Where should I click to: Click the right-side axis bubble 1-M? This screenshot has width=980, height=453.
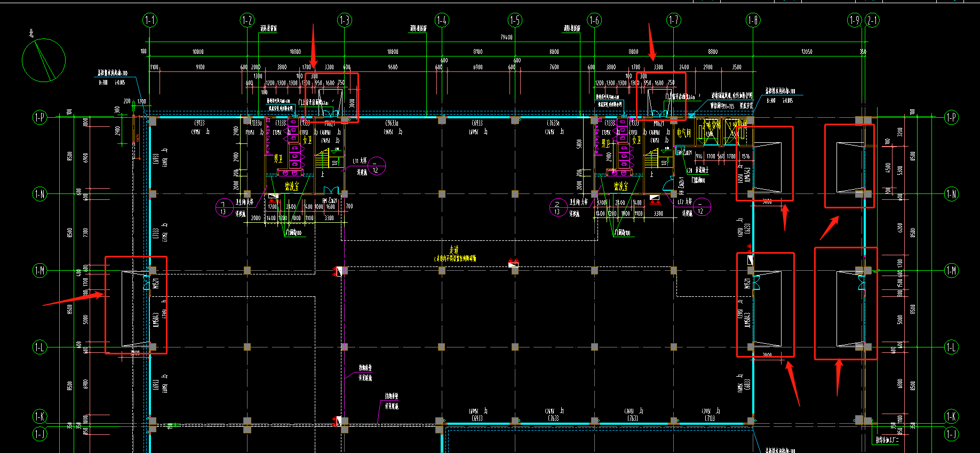pyautogui.click(x=951, y=270)
